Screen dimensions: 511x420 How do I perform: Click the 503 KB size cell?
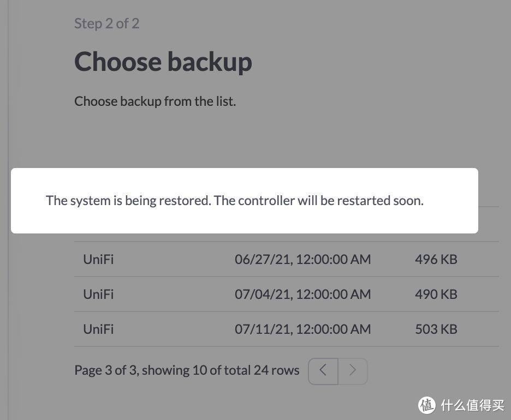(x=436, y=329)
